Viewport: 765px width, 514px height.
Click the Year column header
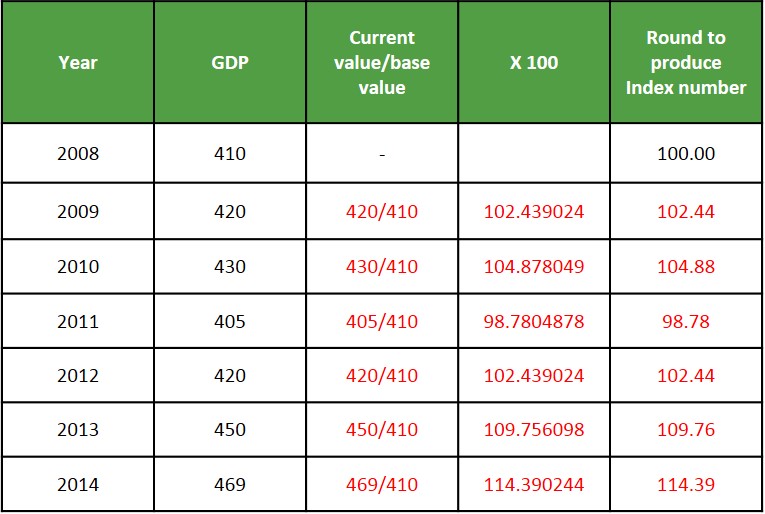pyautogui.click(x=78, y=62)
